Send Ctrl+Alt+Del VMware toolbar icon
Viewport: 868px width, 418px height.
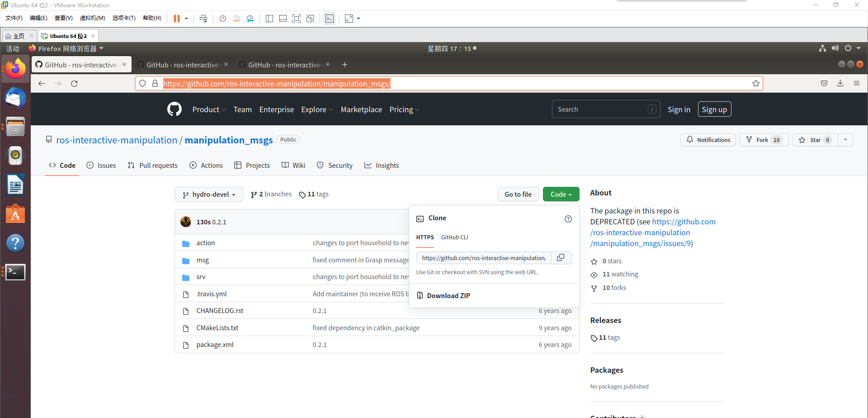[203, 19]
